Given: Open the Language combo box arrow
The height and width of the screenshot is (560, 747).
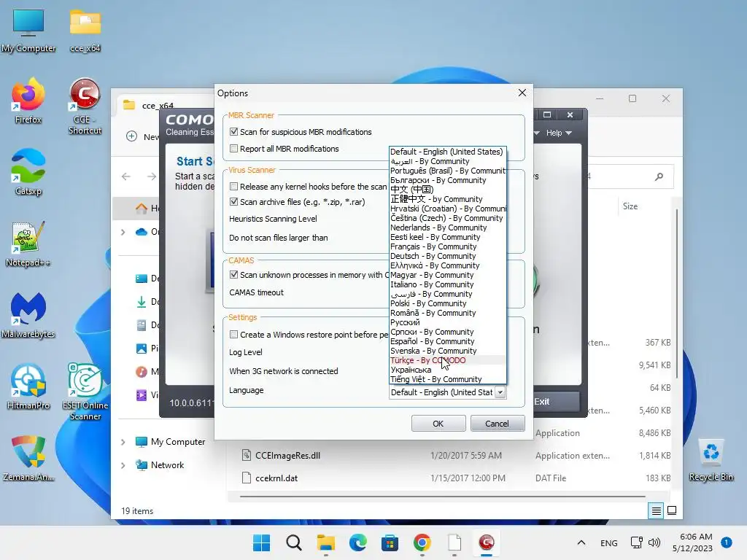Looking at the screenshot, I should pos(500,392).
